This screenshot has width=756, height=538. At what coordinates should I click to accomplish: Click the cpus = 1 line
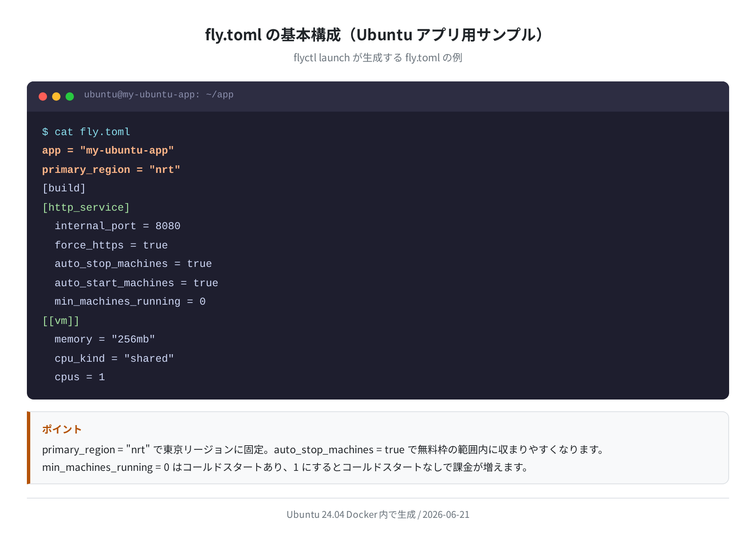click(80, 377)
